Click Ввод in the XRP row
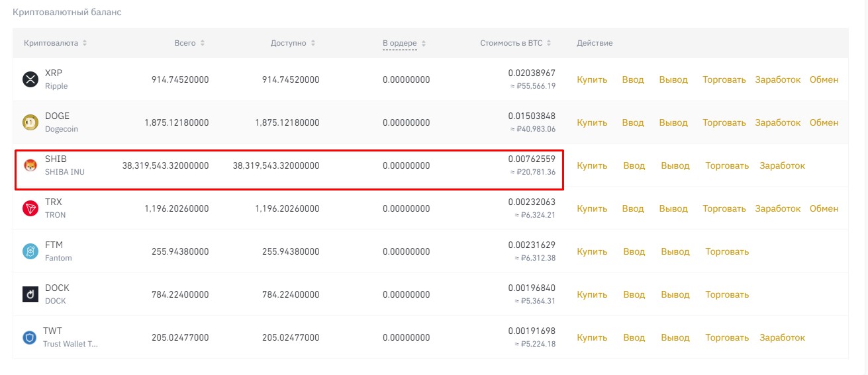Viewport: 868px width, 375px height. [x=633, y=79]
